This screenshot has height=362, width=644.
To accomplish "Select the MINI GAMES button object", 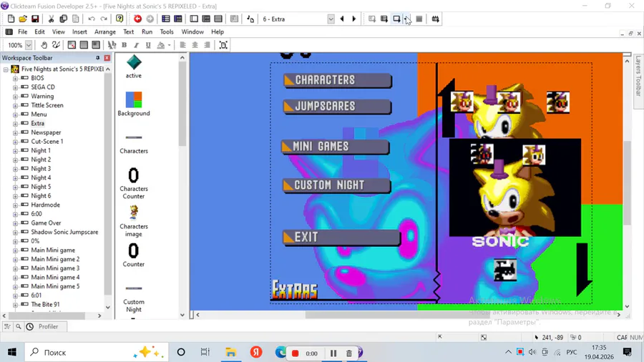I will 335,147.
